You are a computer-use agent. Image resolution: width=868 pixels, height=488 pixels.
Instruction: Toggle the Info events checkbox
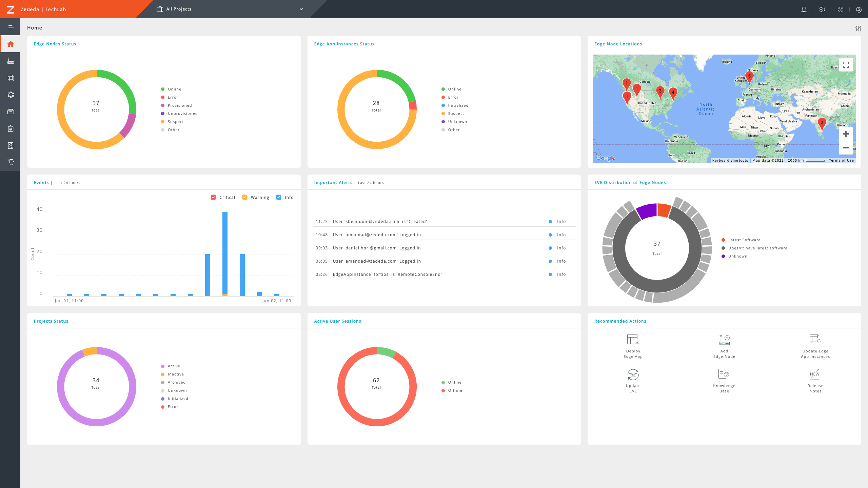coord(279,197)
